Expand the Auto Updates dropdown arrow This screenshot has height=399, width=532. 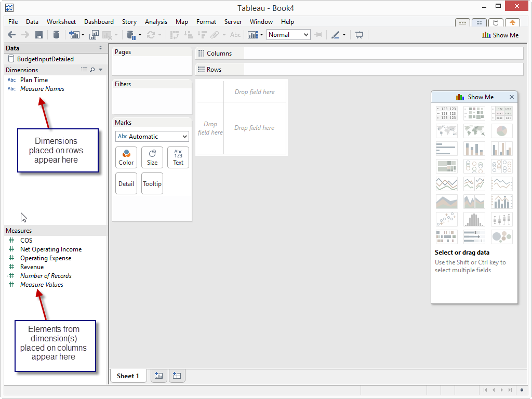pos(140,35)
